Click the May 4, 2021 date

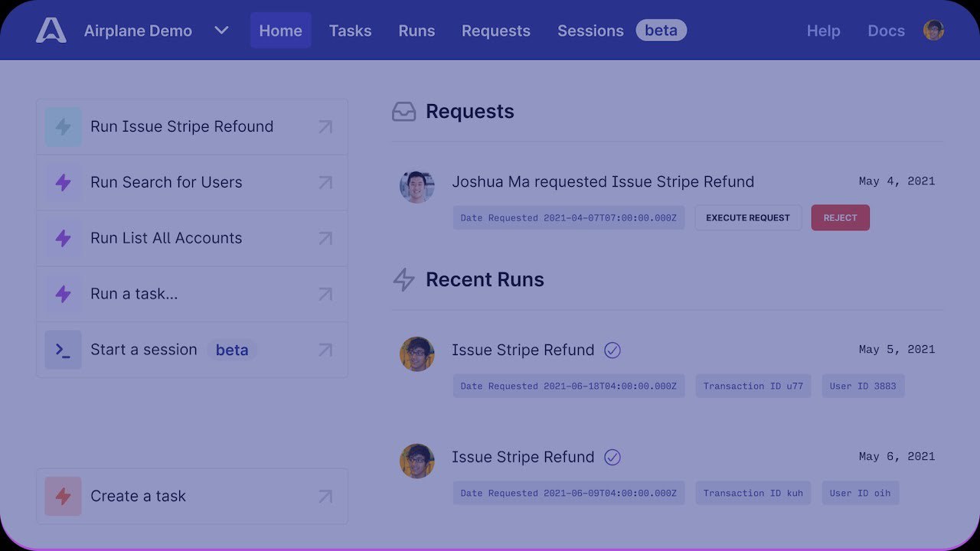897,181
